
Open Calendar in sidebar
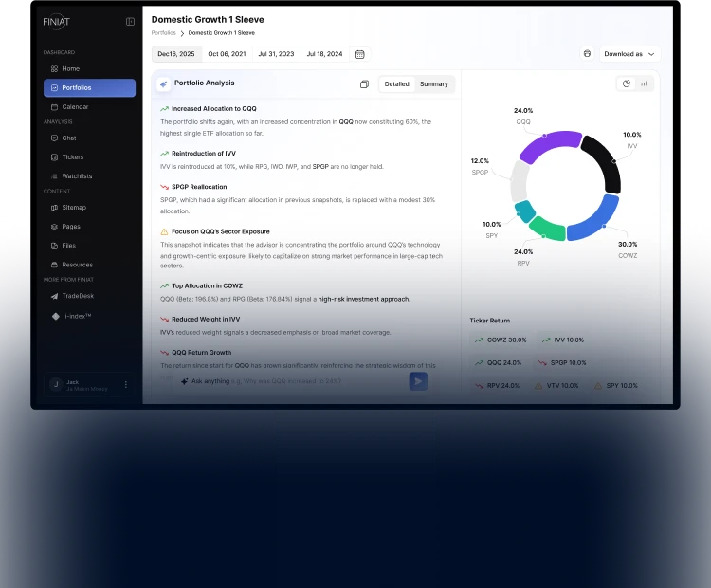pyautogui.click(x=89, y=106)
